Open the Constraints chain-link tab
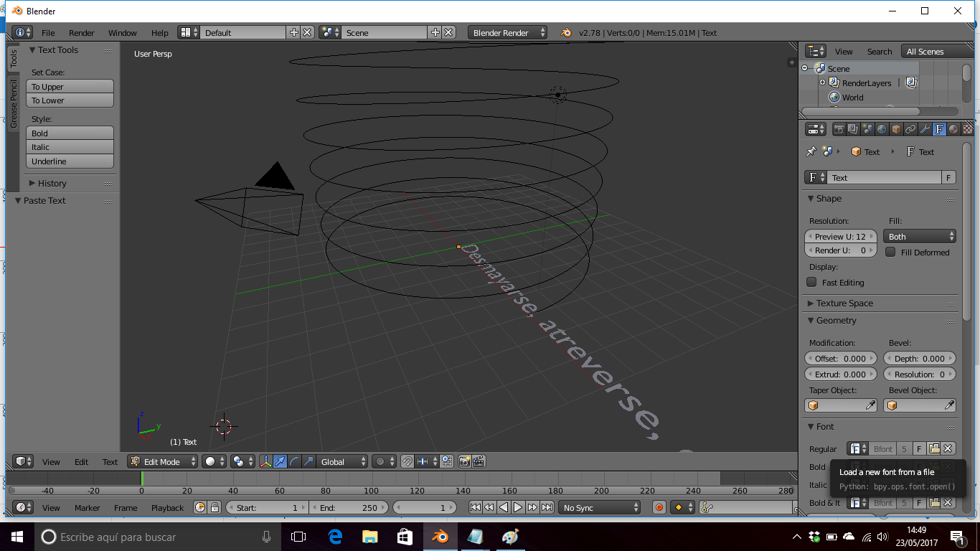The height and width of the screenshot is (551, 980). point(910,129)
